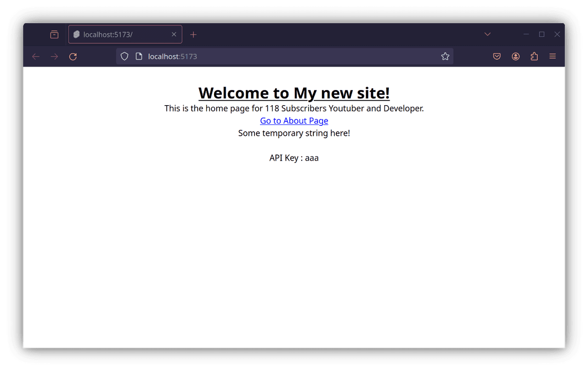
Task: Save page to Pocket
Action: pos(497,56)
